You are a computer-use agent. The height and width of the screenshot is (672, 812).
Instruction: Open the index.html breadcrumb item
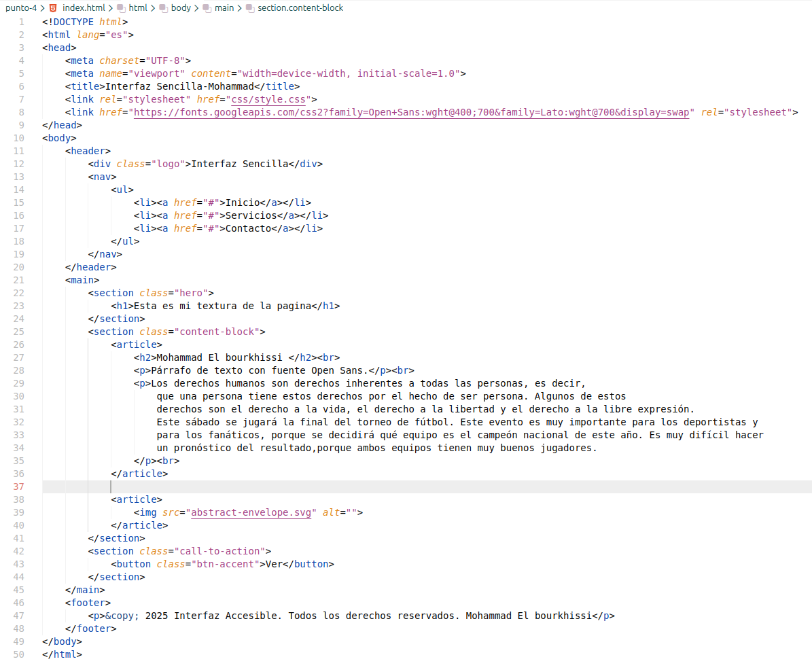[84, 8]
